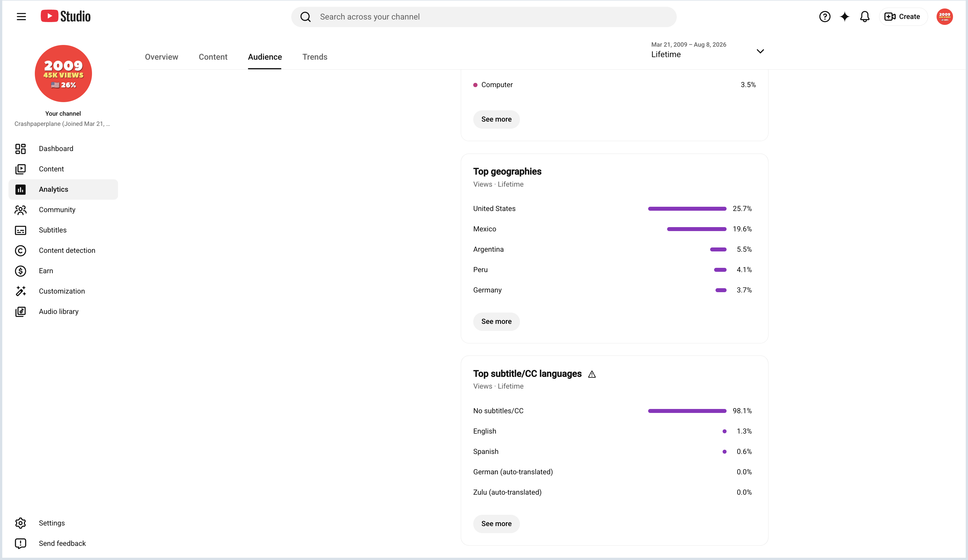
Task: Click the search magnifier icon
Action: tap(305, 17)
